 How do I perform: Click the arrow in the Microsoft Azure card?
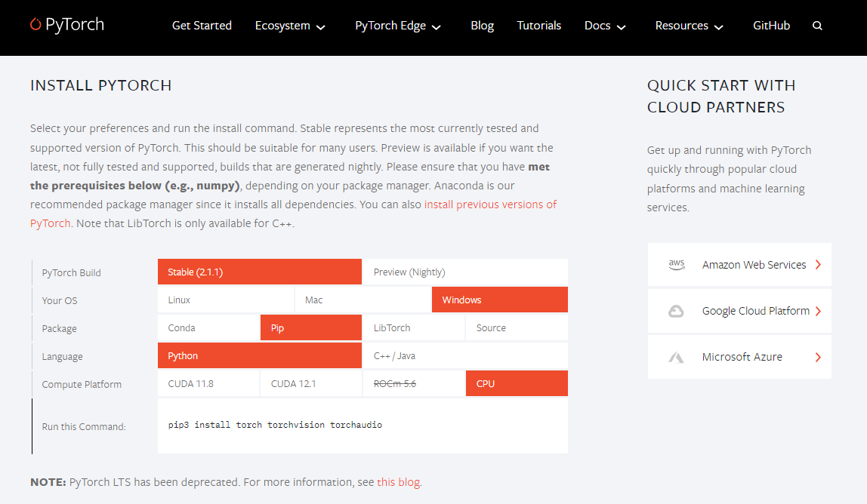819,358
